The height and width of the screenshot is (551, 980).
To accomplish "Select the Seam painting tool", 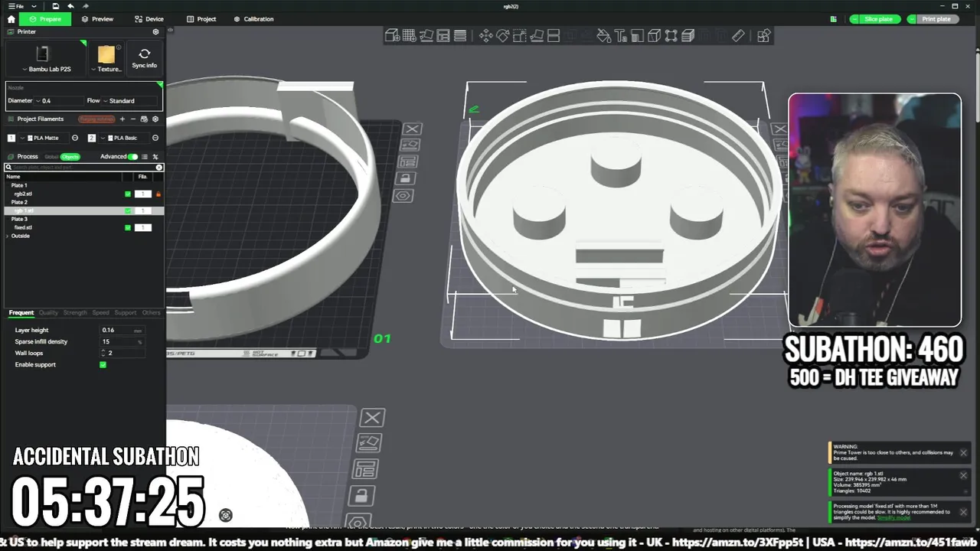I will tap(654, 35).
